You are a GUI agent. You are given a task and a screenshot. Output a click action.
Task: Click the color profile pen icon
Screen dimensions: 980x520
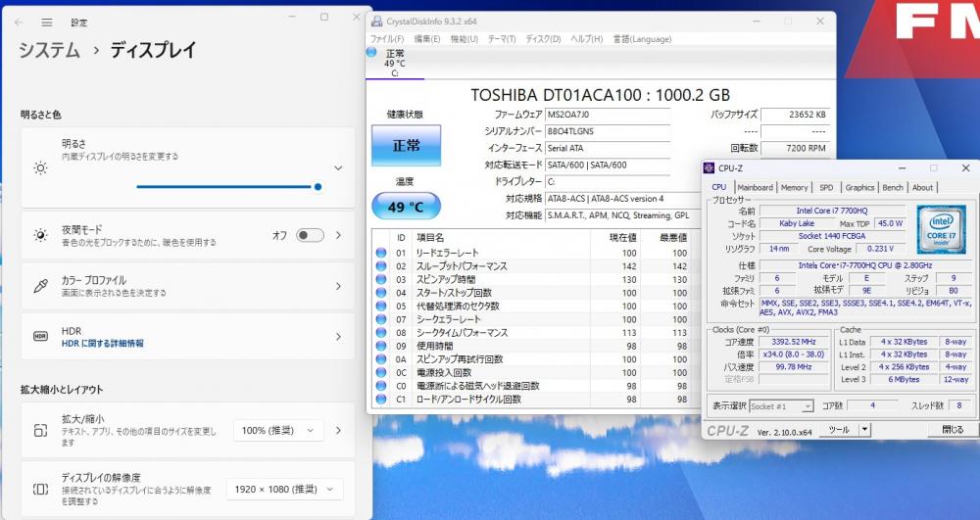coord(40,286)
